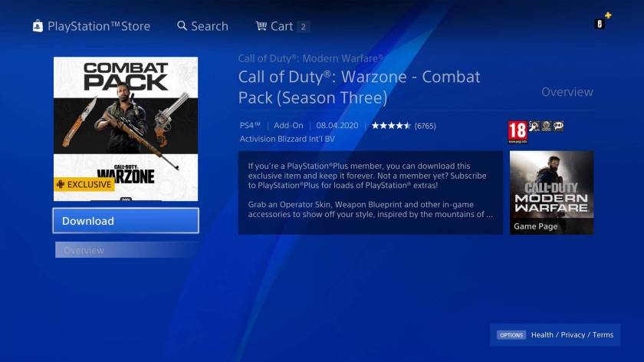The height and width of the screenshot is (362, 644).
Task: Open the Modern Warfare Game Page tile
Action: tap(551, 193)
